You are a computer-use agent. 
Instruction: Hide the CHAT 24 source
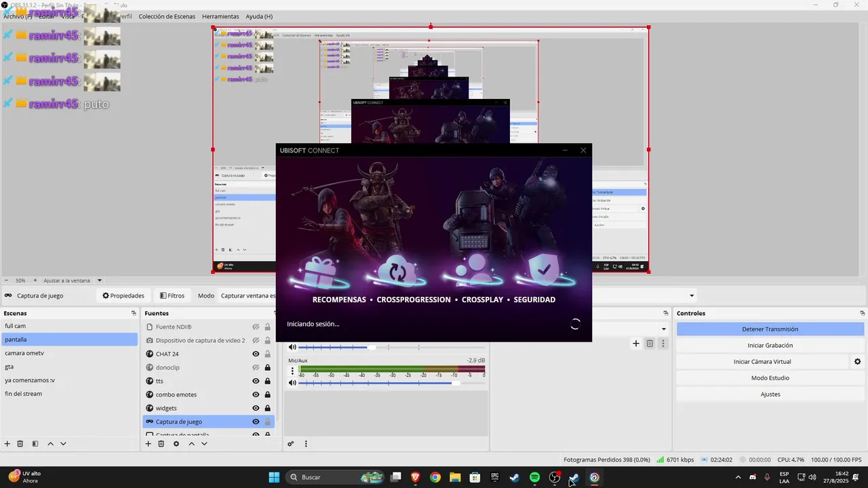(x=256, y=354)
